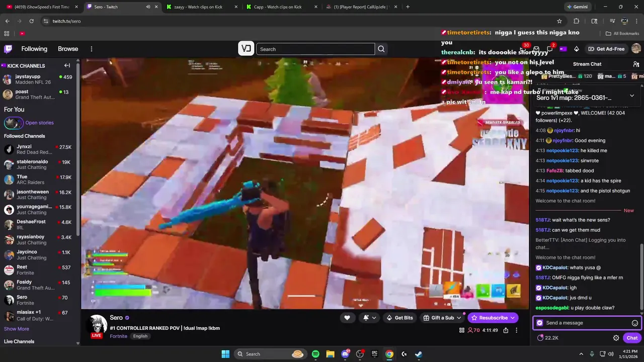The width and height of the screenshot is (644, 362).
Task: Click the heart follow button
Action: [x=347, y=318]
